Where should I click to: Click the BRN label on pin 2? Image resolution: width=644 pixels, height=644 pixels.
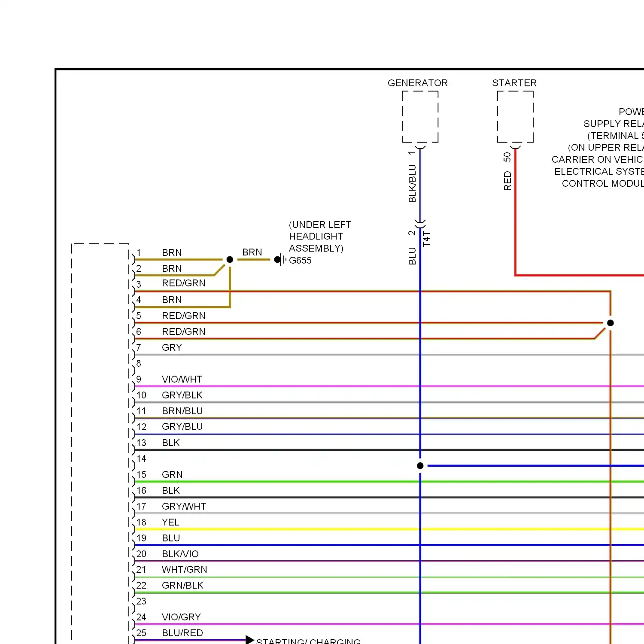[172, 268]
